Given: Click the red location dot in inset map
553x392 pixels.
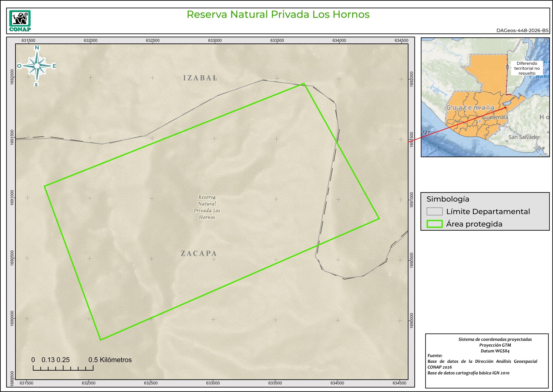Looking at the screenshot, I should click(x=505, y=108).
